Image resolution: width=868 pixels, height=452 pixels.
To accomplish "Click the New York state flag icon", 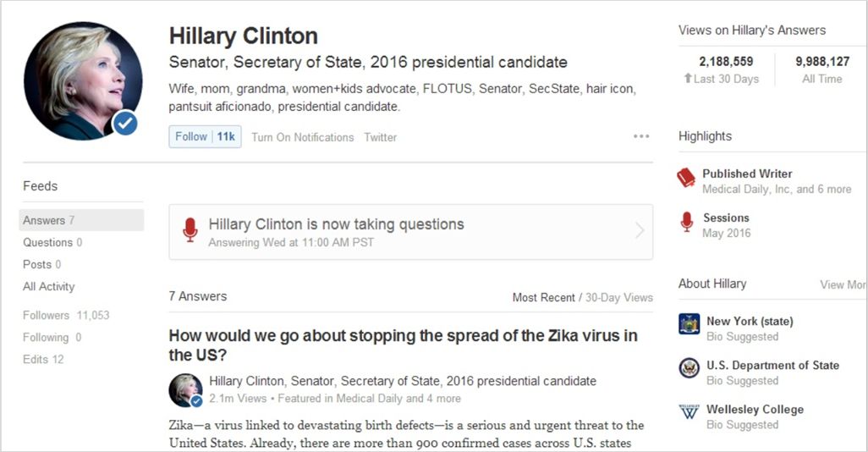I will click(x=689, y=323).
